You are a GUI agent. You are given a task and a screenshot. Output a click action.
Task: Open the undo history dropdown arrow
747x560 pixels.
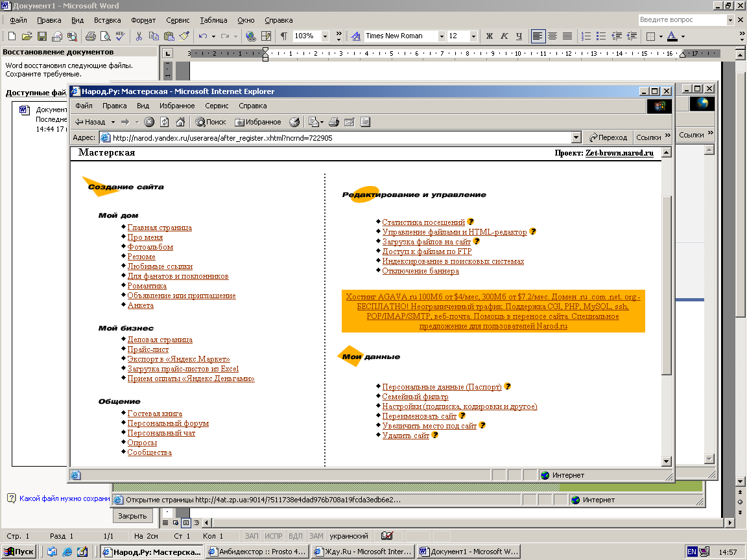tap(213, 36)
